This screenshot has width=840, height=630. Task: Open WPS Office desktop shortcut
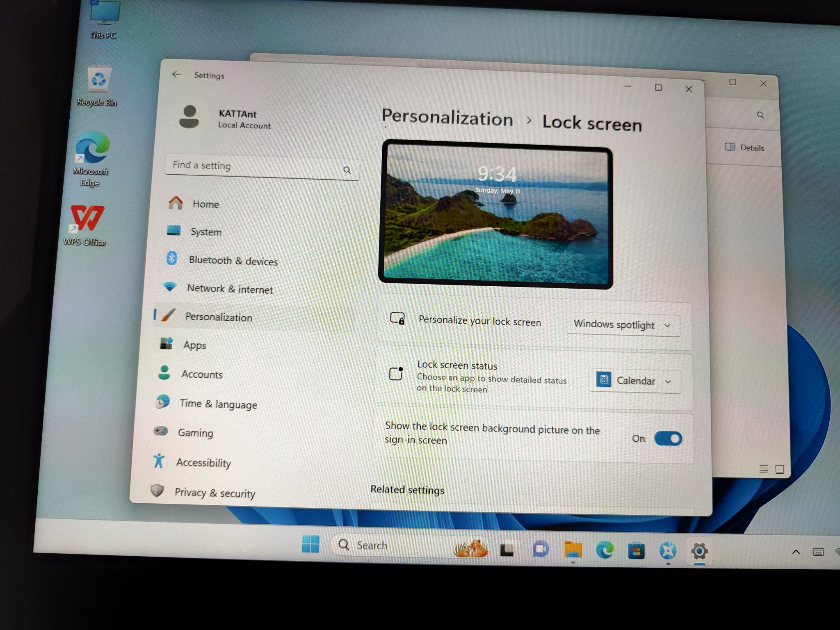85,225
